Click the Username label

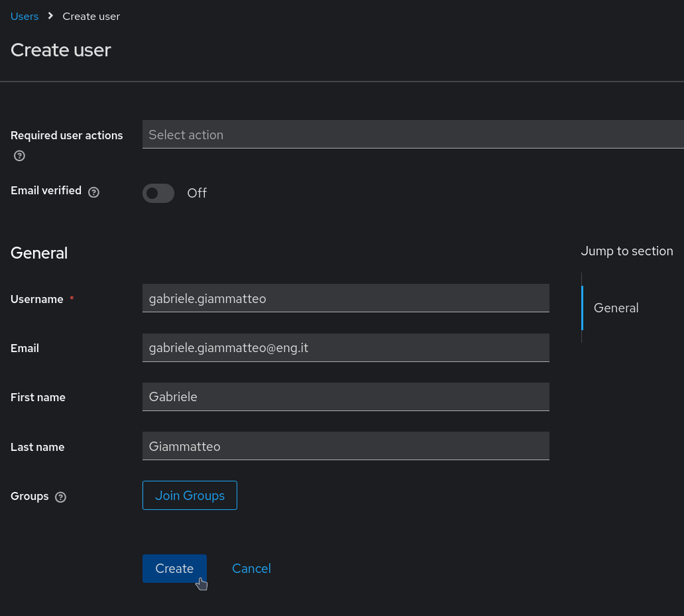click(x=36, y=299)
